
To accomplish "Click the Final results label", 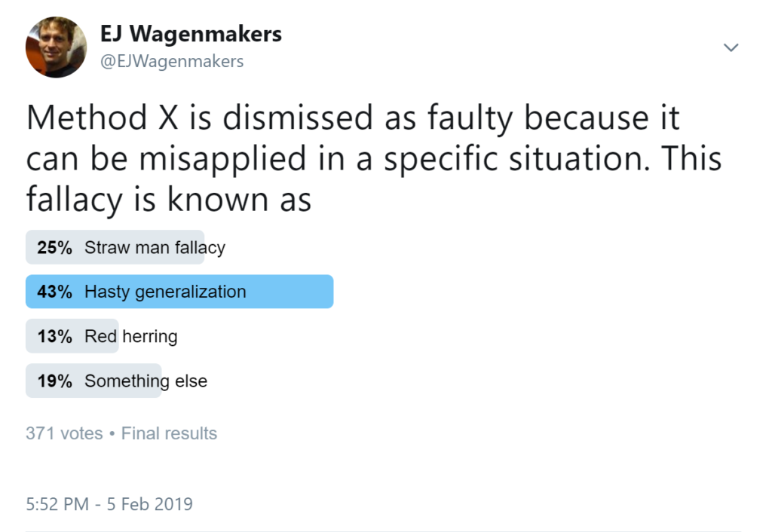I will [169, 433].
